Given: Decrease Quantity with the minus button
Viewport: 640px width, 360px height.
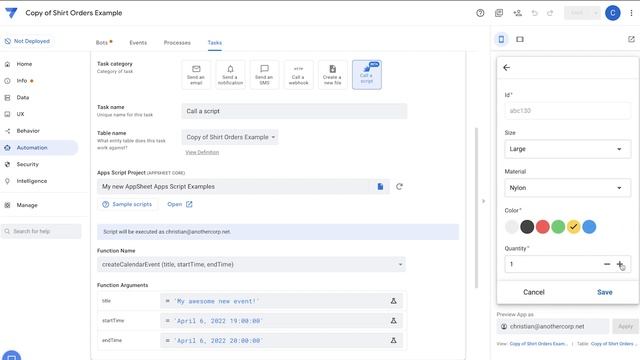Looking at the screenshot, I should (607, 264).
